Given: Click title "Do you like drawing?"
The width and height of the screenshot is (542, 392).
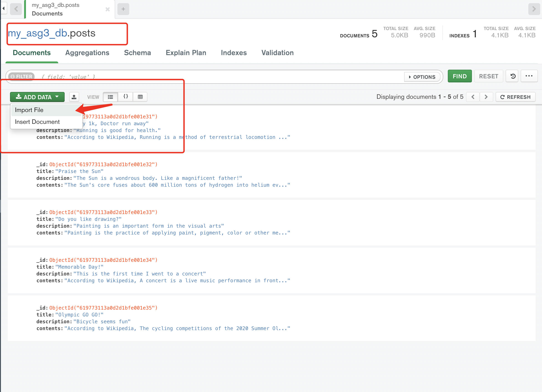Looking at the screenshot, I should pos(89,219).
